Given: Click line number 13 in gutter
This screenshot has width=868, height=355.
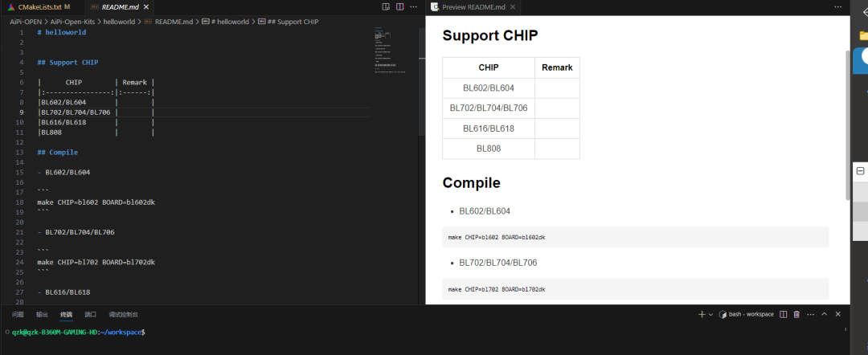Looking at the screenshot, I should [20, 152].
